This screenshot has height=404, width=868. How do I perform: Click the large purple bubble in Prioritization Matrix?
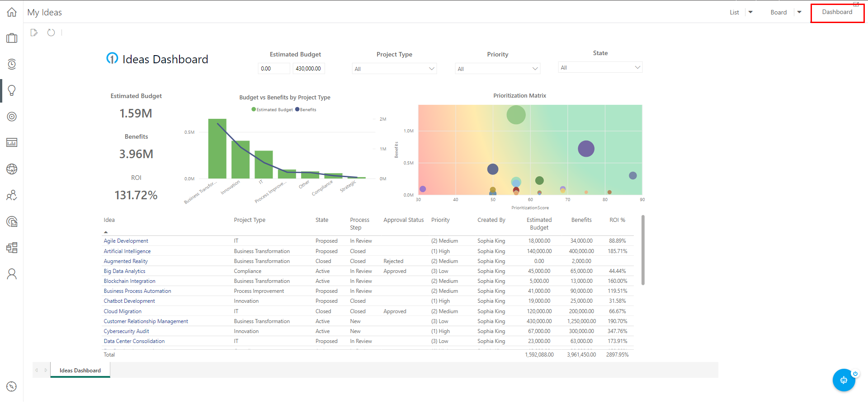586,149
